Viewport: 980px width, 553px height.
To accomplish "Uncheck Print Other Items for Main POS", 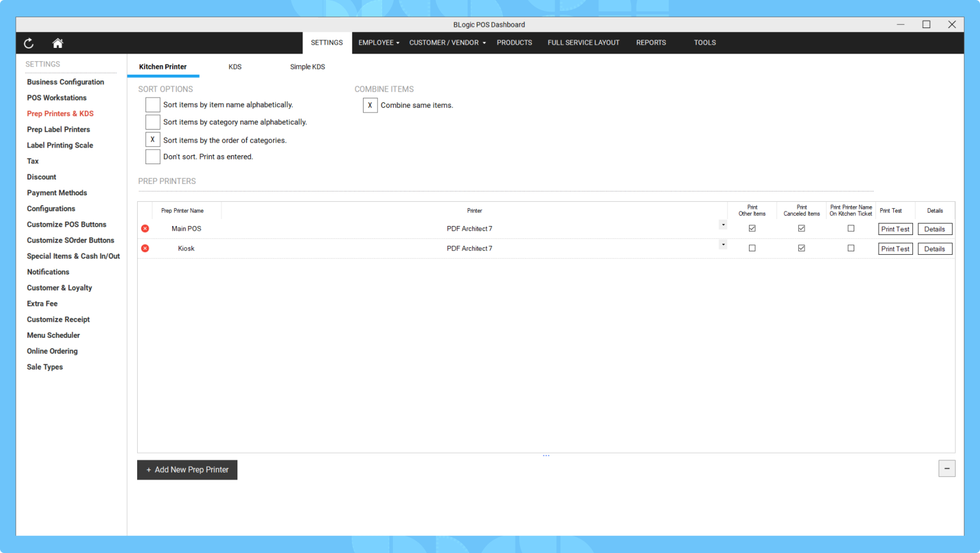I will point(752,229).
